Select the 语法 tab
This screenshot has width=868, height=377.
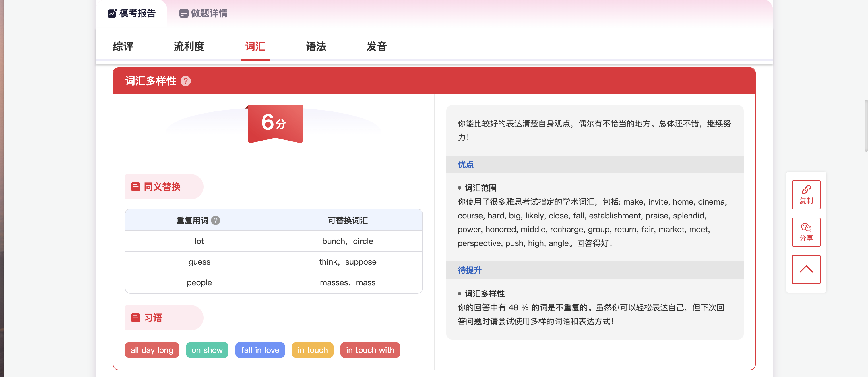click(316, 47)
